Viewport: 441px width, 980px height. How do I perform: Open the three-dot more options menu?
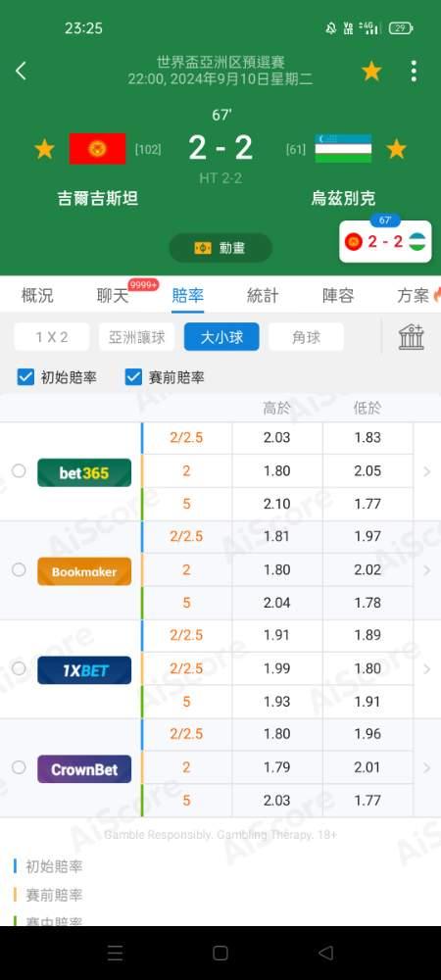coord(414,72)
